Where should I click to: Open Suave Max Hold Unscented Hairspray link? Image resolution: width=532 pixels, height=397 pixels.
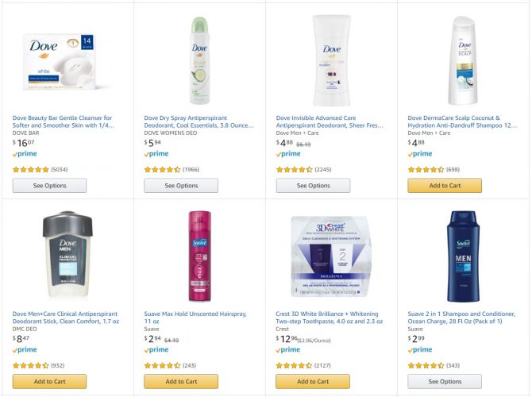(195, 318)
